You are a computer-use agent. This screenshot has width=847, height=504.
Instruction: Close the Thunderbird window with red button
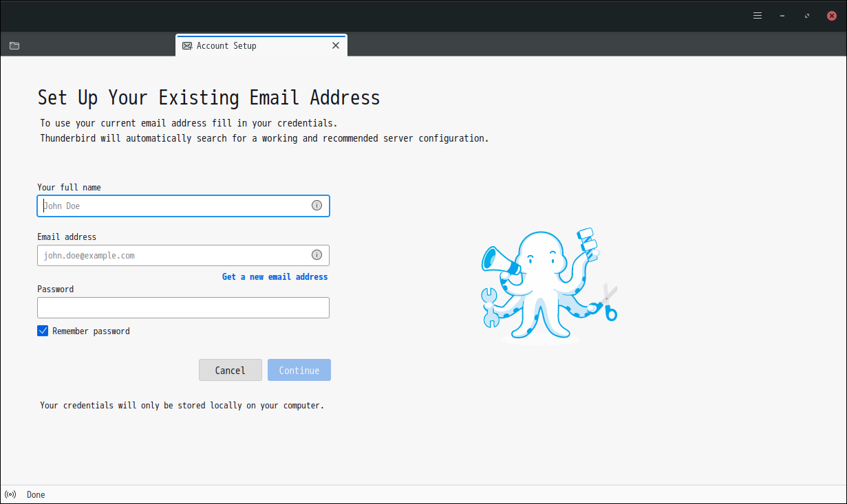[x=832, y=16]
